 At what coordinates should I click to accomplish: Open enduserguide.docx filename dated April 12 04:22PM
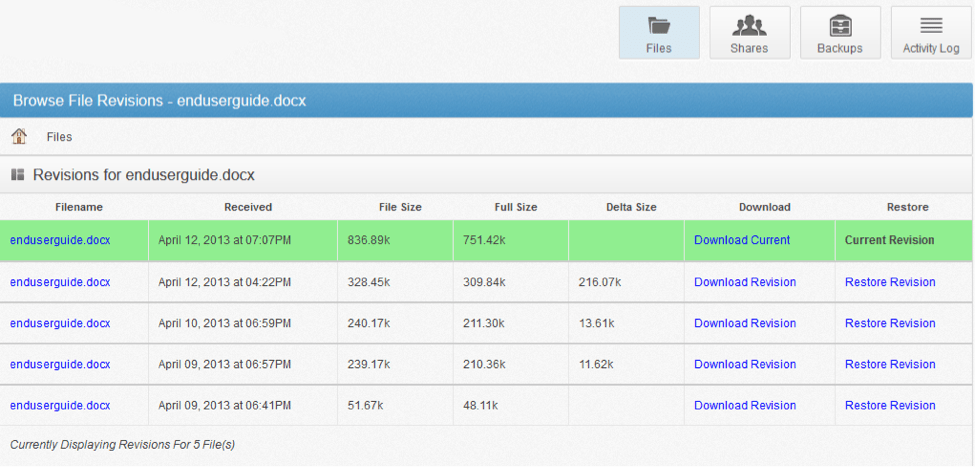(60, 282)
